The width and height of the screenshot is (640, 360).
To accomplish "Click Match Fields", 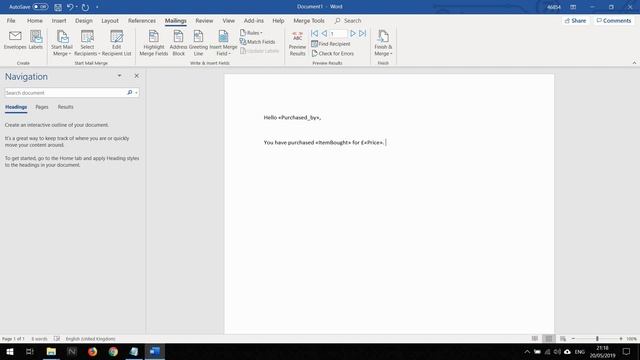I will 258,42.
